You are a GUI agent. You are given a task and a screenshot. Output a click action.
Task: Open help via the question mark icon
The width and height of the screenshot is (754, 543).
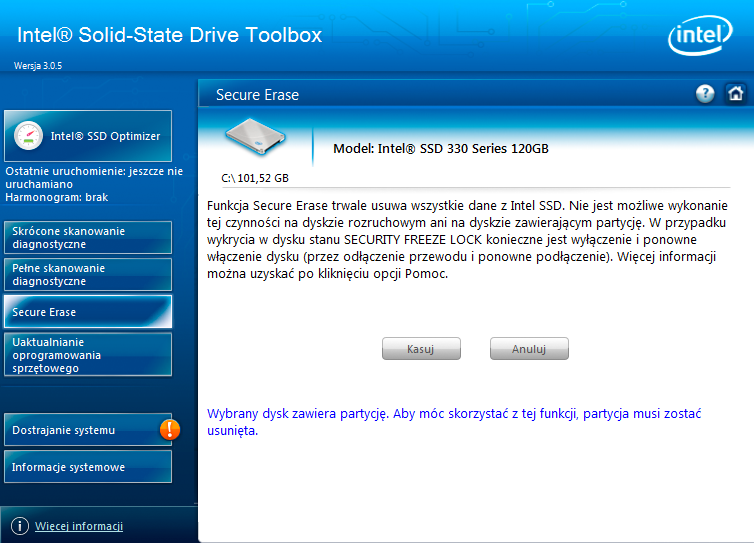(x=705, y=94)
